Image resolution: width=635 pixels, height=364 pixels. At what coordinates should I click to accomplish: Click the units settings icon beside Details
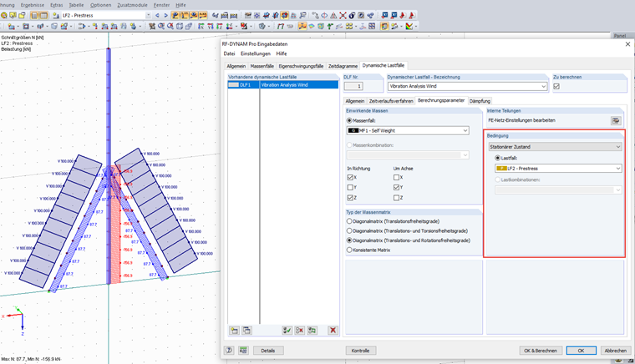point(244,351)
